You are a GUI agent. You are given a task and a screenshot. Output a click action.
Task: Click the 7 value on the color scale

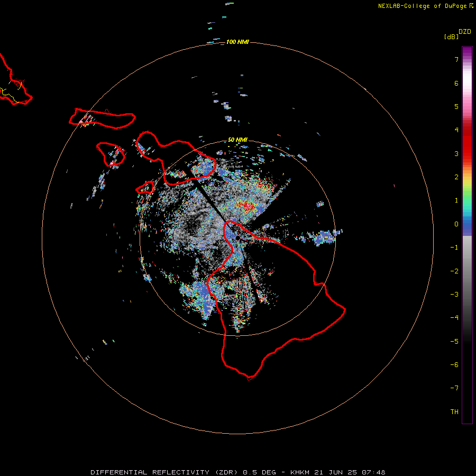[456, 59]
